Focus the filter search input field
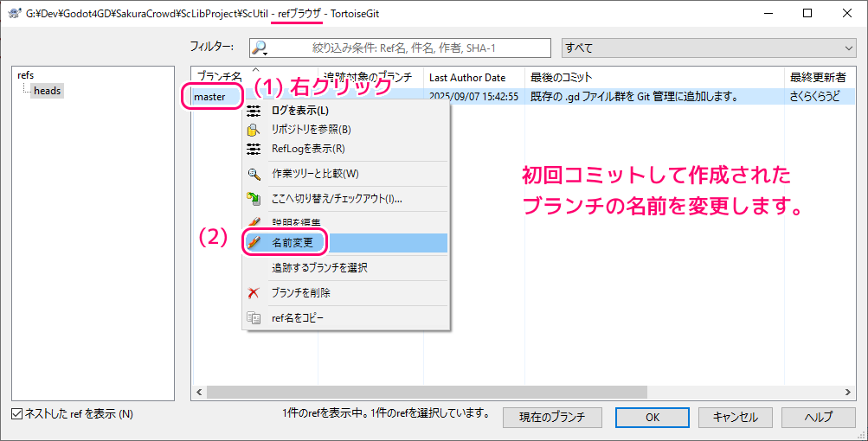 coord(400,48)
